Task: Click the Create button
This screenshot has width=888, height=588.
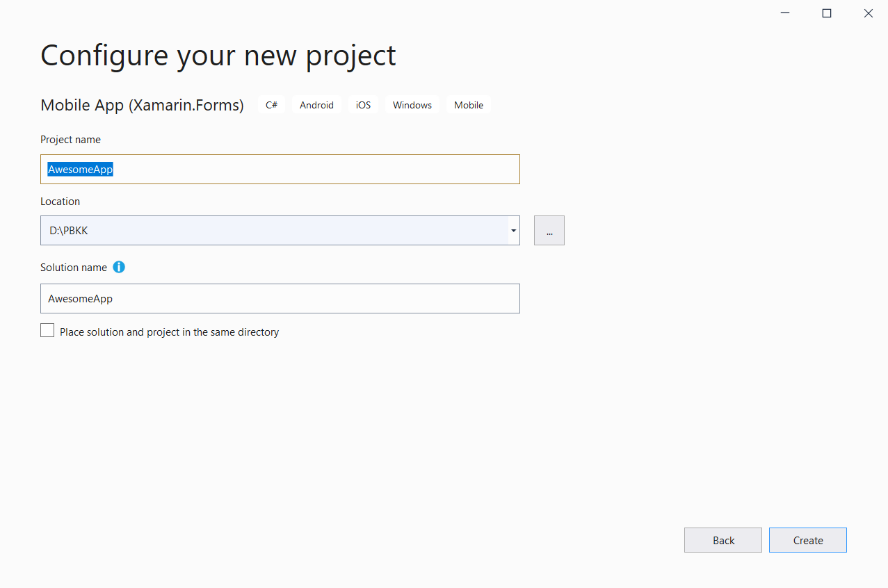Action: tap(808, 540)
